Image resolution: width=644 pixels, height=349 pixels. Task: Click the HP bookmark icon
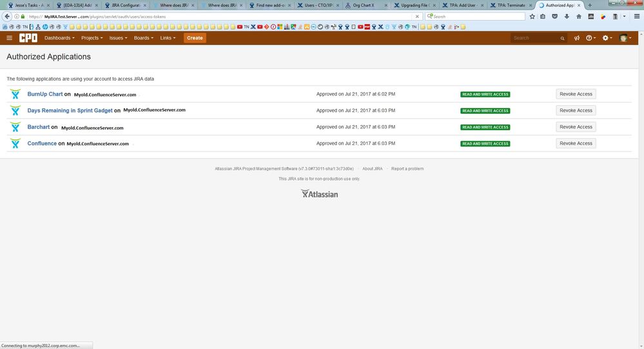click(x=44, y=26)
